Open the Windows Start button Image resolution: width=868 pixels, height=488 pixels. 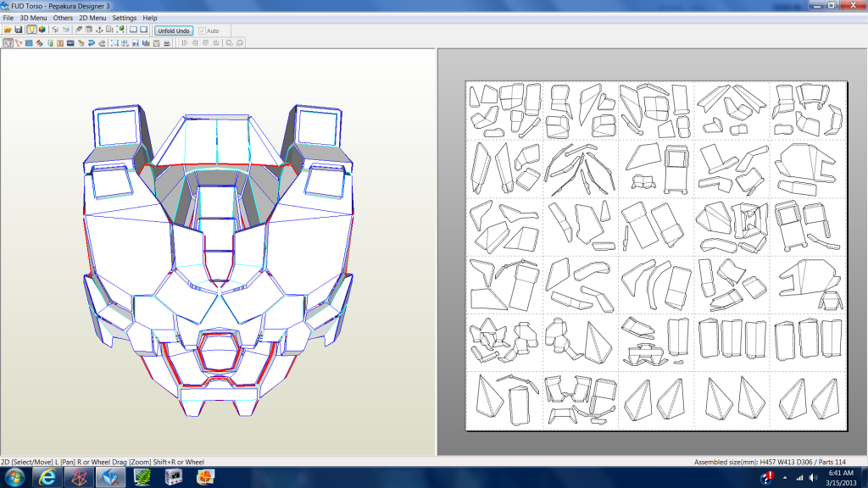click(x=14, y=477)
